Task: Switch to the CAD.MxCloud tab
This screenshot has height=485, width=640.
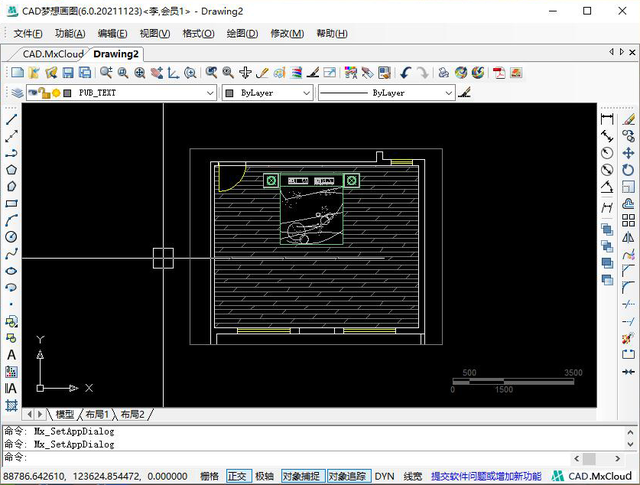Action: click(x=53, y=54)
